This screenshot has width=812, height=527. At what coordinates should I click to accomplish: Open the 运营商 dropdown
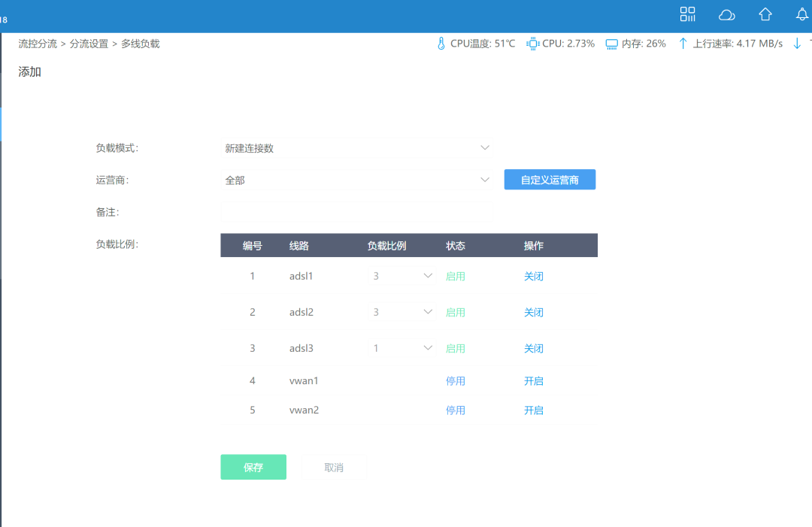coord(357,180)
